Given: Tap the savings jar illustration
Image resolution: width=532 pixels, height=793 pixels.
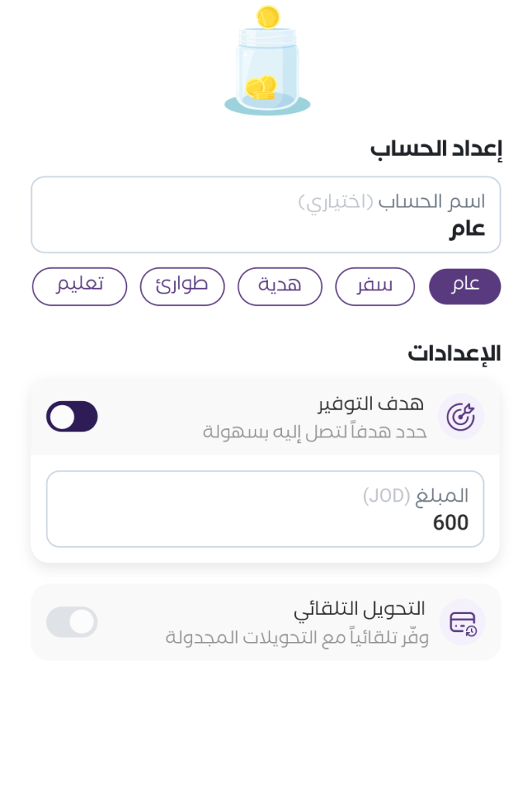Looking at the screenshot, I should coord(267,74).
